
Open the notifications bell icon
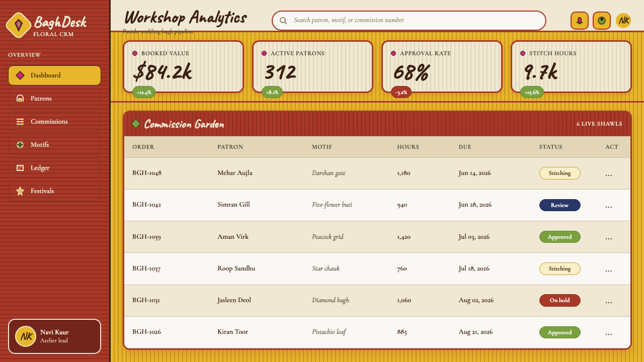(580, 21)
